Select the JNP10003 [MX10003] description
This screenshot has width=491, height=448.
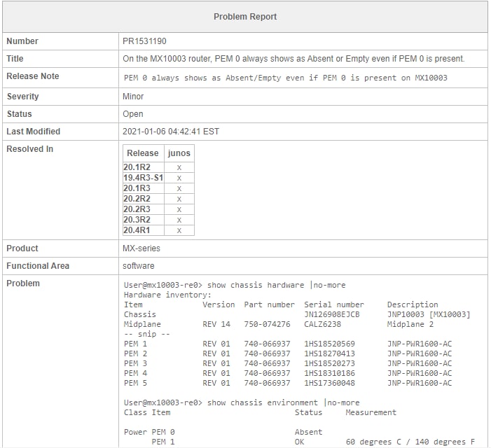pos(429,314)
